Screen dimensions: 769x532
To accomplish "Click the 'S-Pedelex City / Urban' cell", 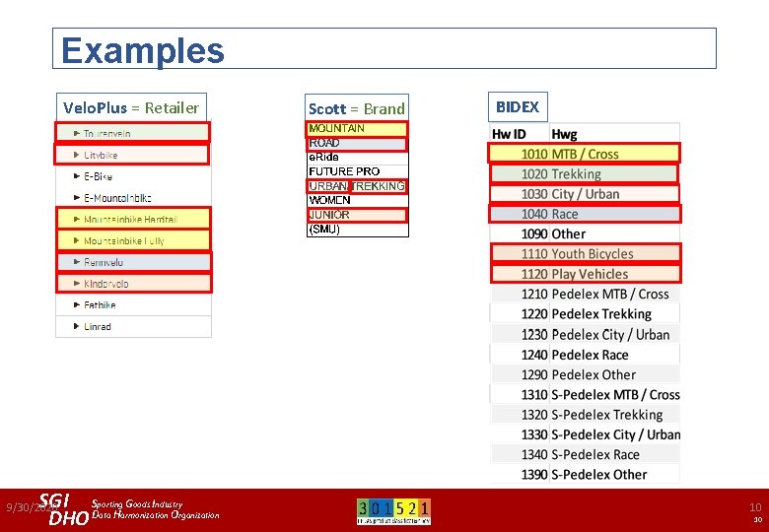I will point(616,435).
